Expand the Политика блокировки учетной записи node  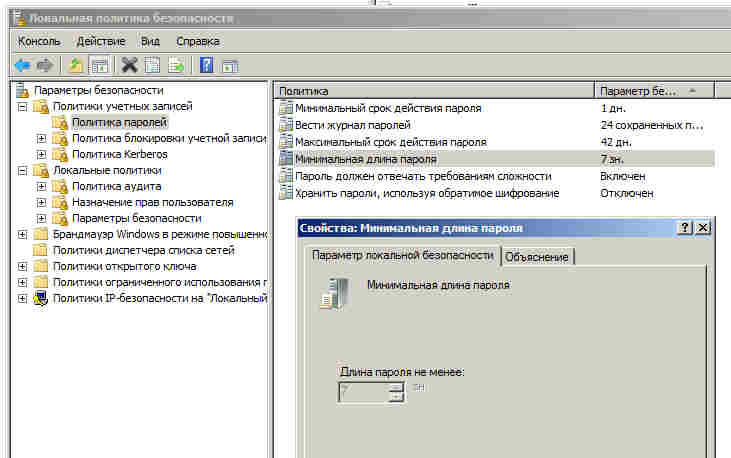[x=41, y=138]
